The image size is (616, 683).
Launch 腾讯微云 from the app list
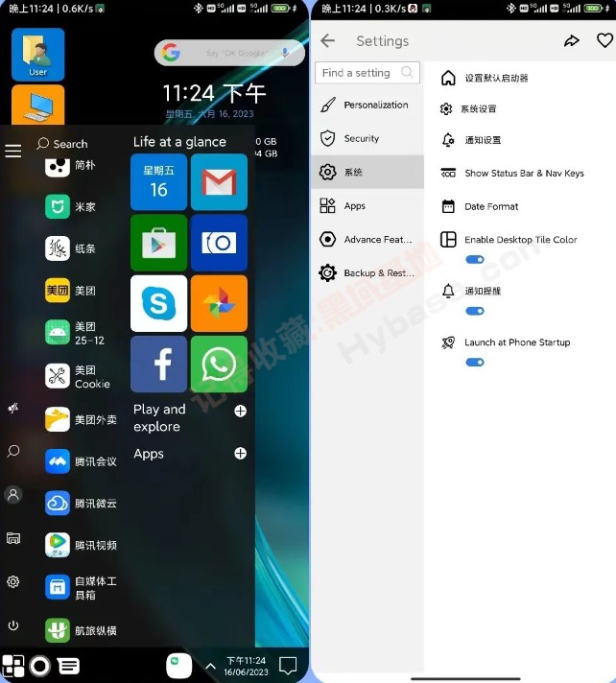coord(81,503)
